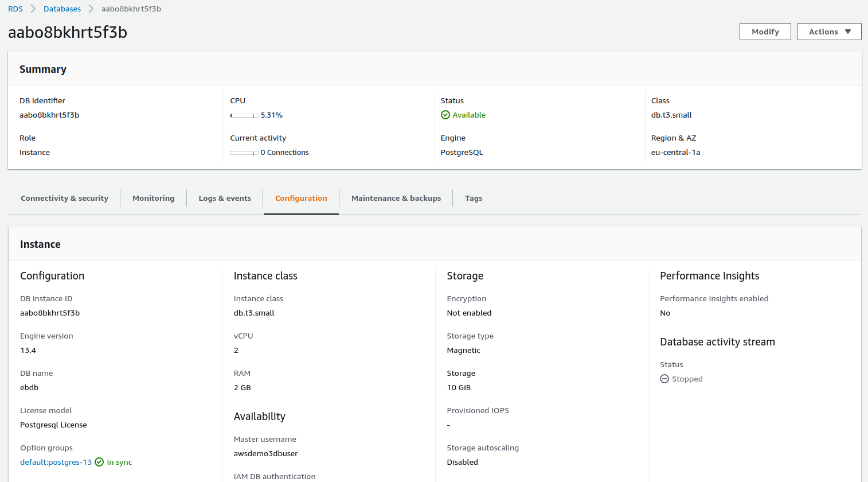Click the green Available status check icon
This screenshot has width=868, height=482.
445,115
